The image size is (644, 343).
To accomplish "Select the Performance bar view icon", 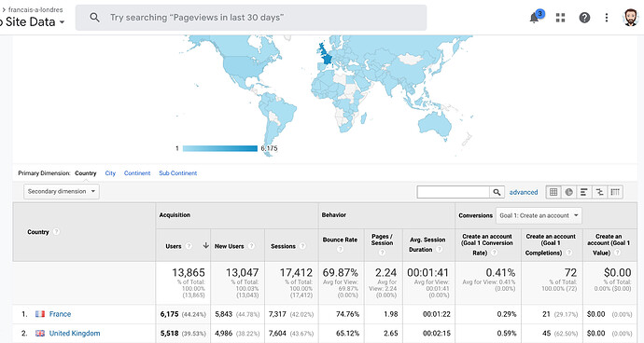I will click(584, 192).
